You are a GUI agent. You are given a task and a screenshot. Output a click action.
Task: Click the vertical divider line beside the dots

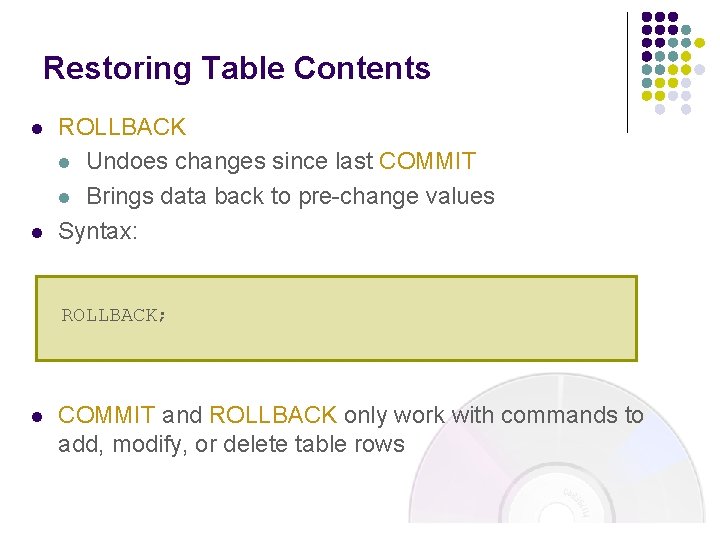pos(627,72)
